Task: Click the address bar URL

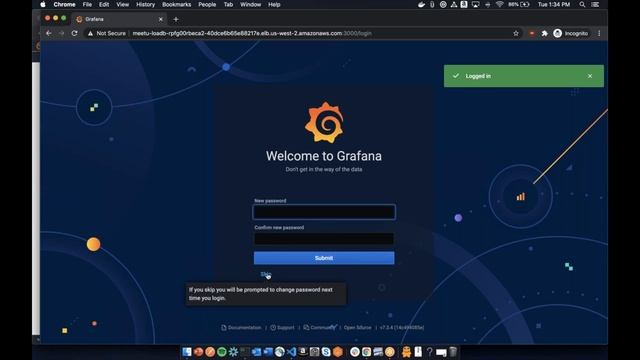Action: tap(252, 33)
